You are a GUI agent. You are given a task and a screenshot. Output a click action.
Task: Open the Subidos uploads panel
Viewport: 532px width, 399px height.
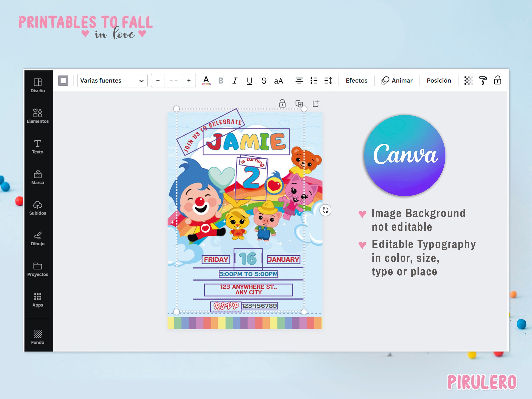coord(38,208)
